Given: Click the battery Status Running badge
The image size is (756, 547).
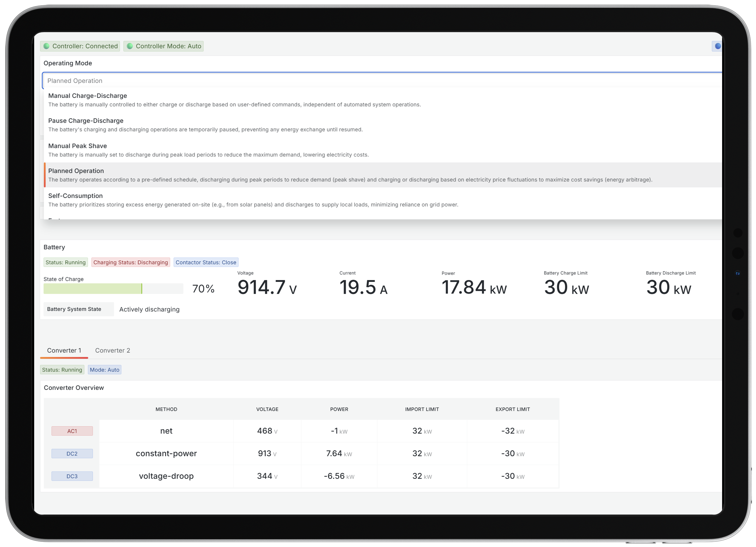Looking at the screenshot, I should (66, 262).
